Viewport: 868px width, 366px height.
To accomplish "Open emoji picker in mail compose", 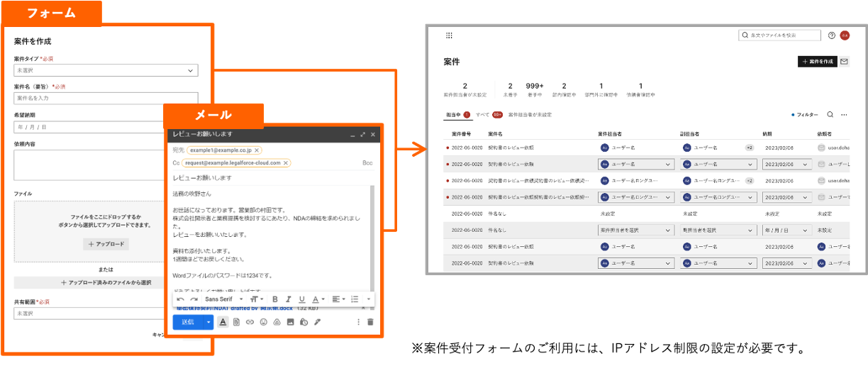I will tap(263, 322).
